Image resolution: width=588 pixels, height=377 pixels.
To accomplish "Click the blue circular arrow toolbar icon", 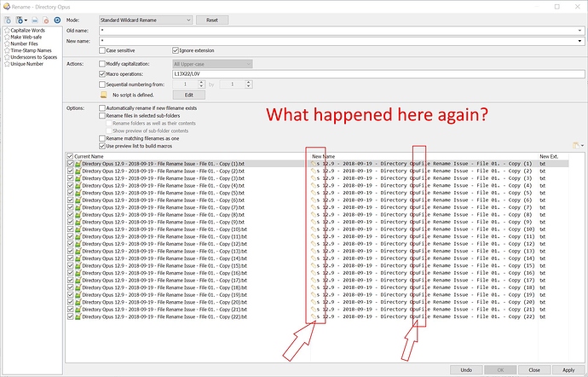I will [x=57, y=20].
